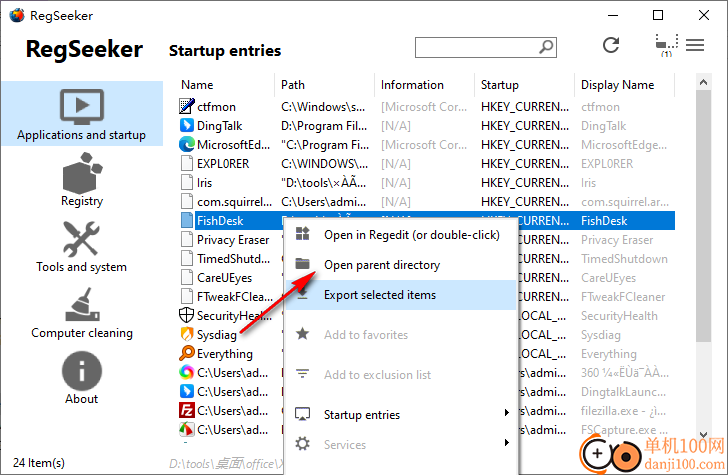728x475 pixels.
Task: Expand the Startup entries submenu arrow
Action: [507, 413]
